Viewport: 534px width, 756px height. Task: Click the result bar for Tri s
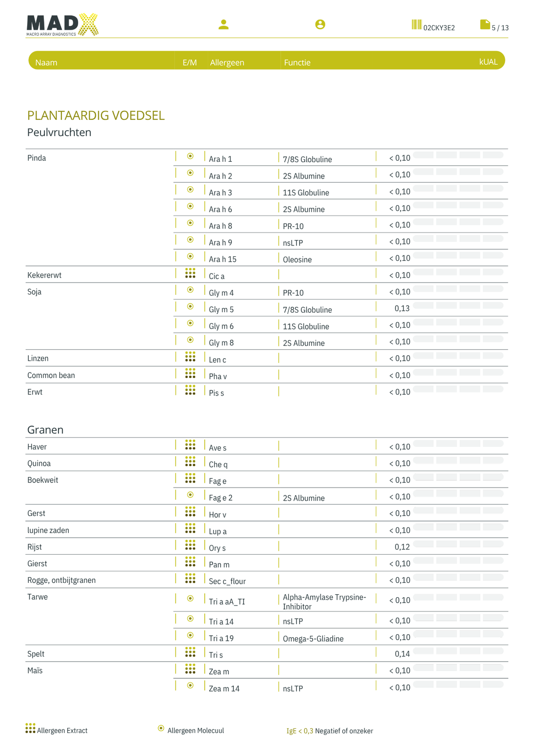458,651
